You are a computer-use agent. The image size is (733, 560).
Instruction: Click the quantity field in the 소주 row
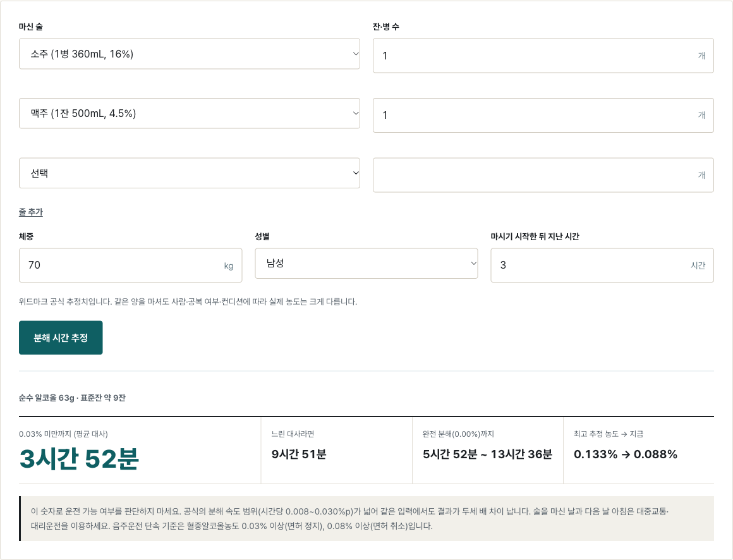click(x=543, y=56)
